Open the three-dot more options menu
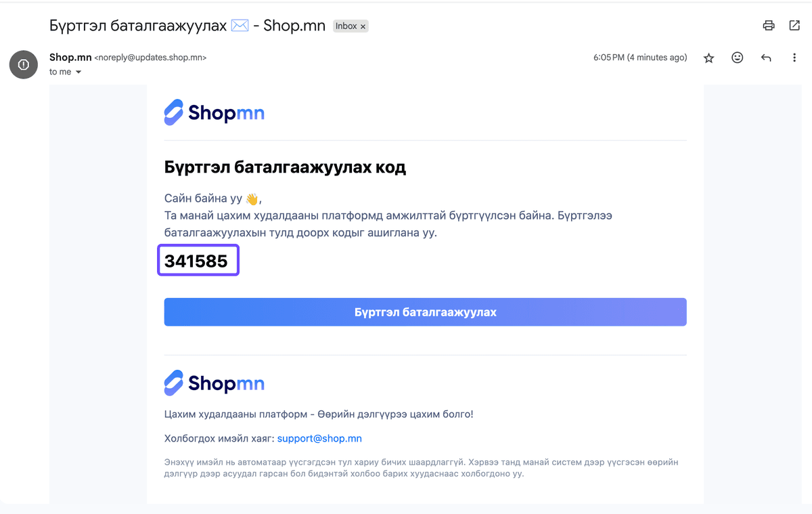Viewport: 812px width, 514px height. click(x=794, y=58)
